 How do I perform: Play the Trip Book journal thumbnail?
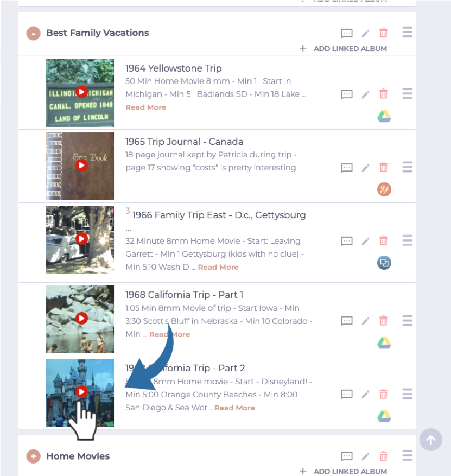80,167
